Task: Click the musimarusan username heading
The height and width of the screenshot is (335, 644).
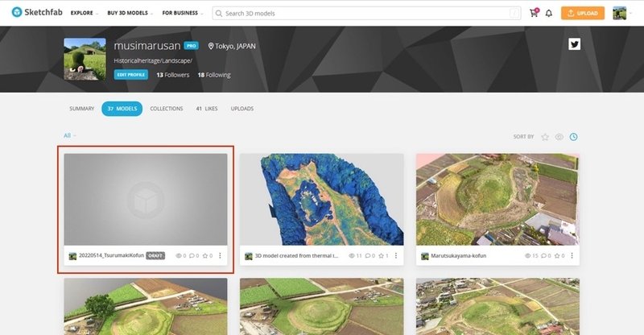Action: pos(147,46)
